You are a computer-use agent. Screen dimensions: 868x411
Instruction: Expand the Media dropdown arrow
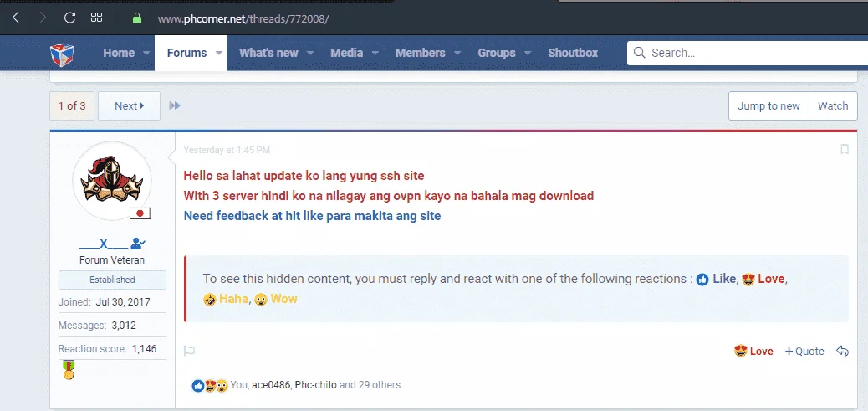(375, 54)
